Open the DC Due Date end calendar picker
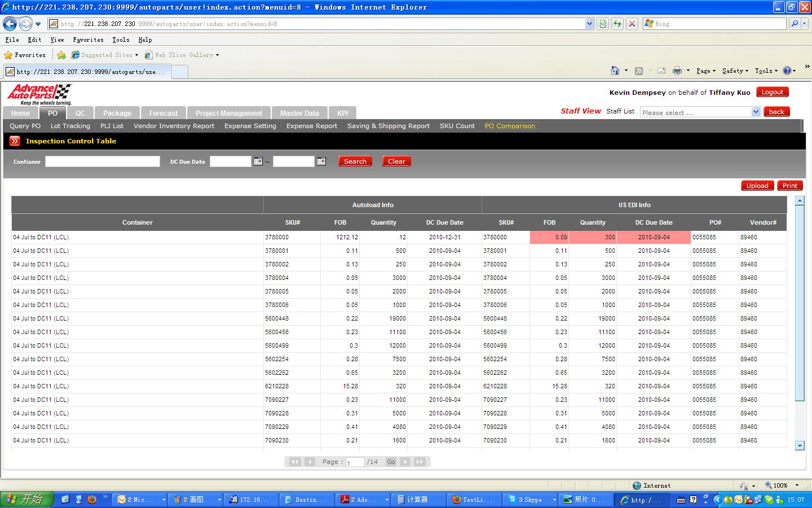This screenshot has width=812, height=508. [321, 161]
